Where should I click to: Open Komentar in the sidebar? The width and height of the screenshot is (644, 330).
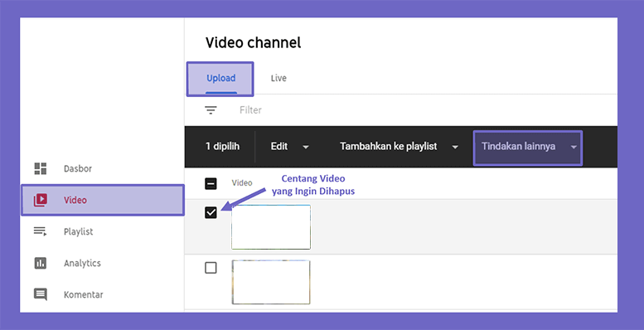pos(84,294)
